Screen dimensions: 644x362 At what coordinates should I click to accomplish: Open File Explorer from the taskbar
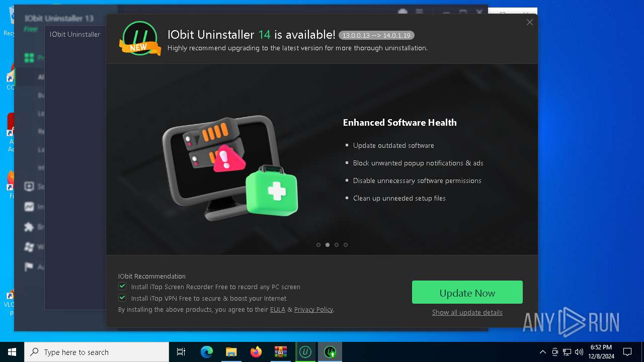tap(231, 352)
